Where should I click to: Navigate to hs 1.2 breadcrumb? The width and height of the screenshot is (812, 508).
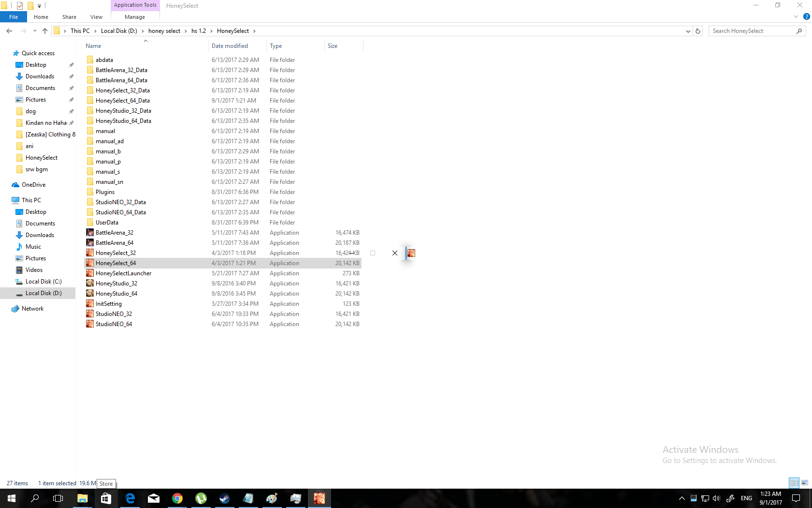tap(199, 31)
